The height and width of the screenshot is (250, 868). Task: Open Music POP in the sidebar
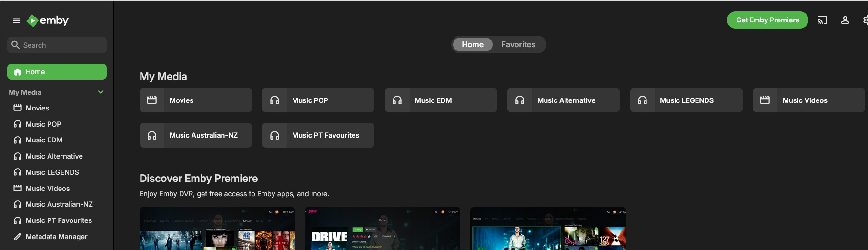tap(57, 124)
